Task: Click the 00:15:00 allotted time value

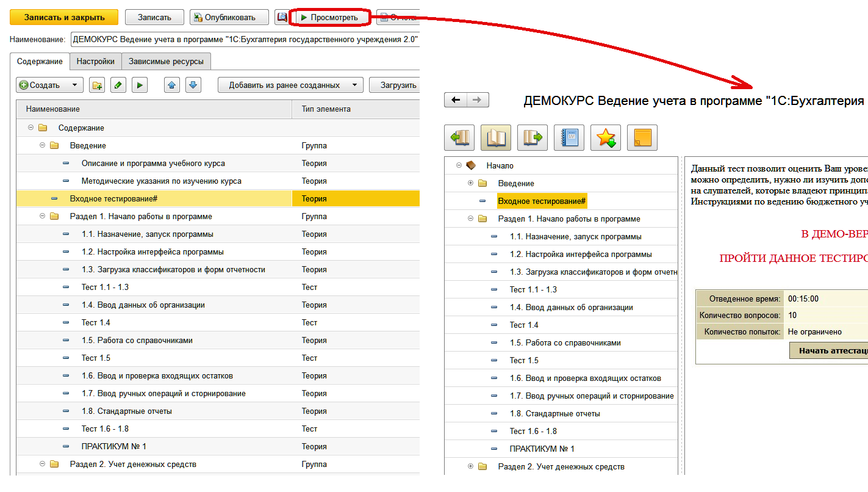Action: click(803, 298)
